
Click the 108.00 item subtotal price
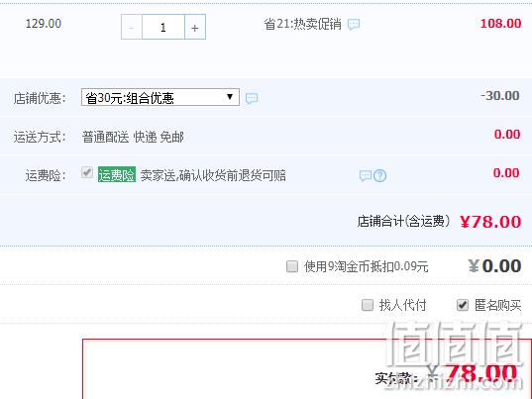(500, 24)
